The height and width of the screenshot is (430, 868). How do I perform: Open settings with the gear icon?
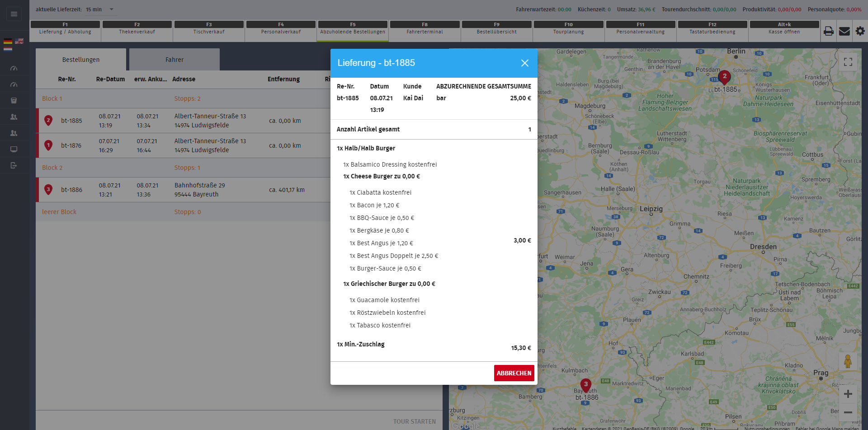[860, 31]
